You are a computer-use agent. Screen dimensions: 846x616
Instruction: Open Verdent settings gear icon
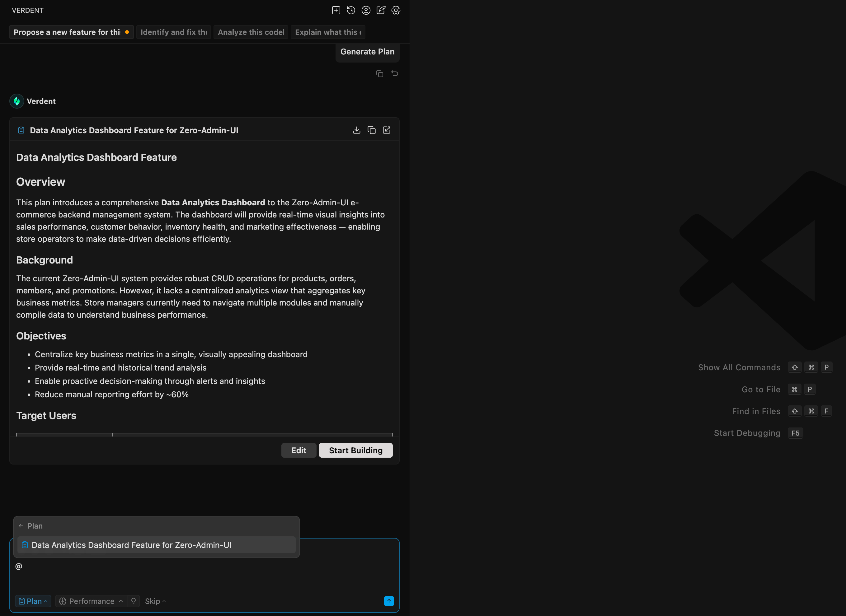[x=396, y=11]
